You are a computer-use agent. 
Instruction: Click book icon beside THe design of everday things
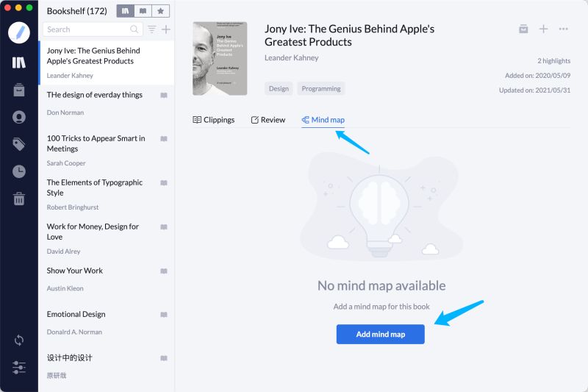tap(164, 96)
